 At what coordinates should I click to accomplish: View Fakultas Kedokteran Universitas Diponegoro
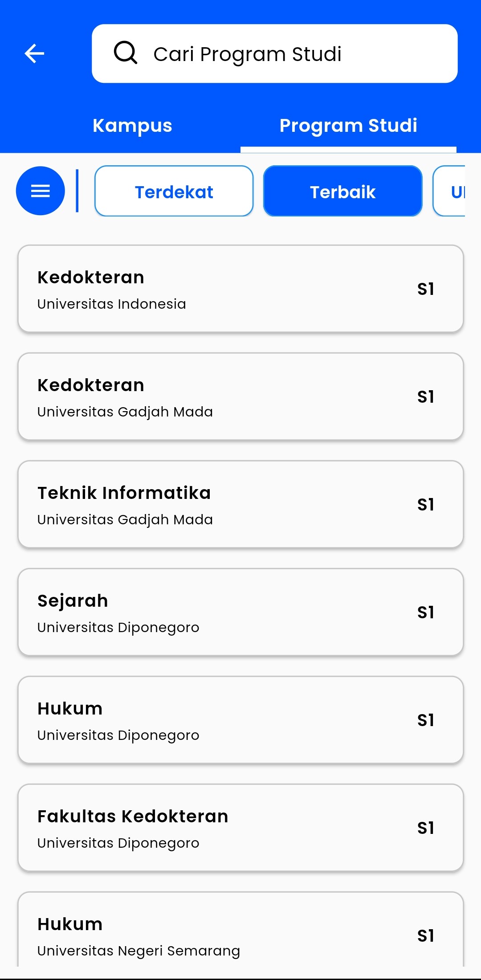tap(240, 828)
